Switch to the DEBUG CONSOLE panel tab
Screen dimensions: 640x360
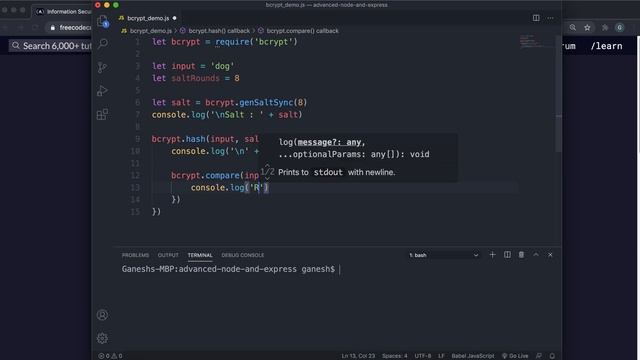[x=243, y=255]
